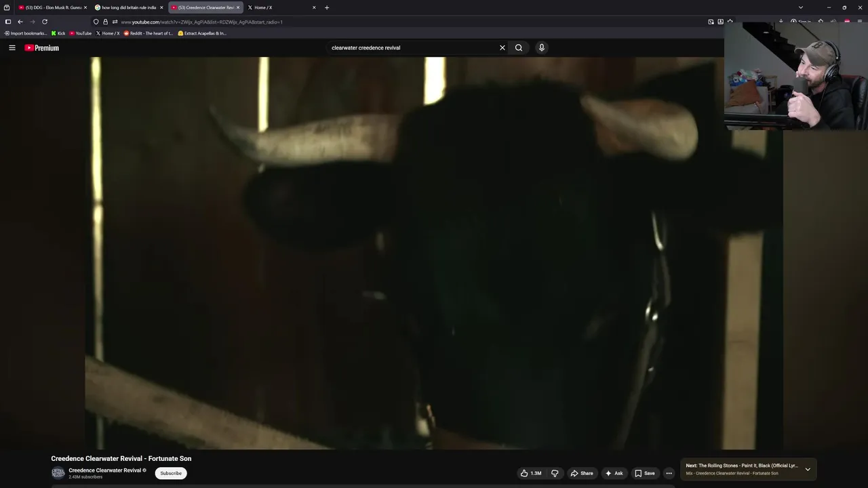The image size is (868, 488).
Task: Open the Reddit bookmark
Action: click(x=149, y=33)
